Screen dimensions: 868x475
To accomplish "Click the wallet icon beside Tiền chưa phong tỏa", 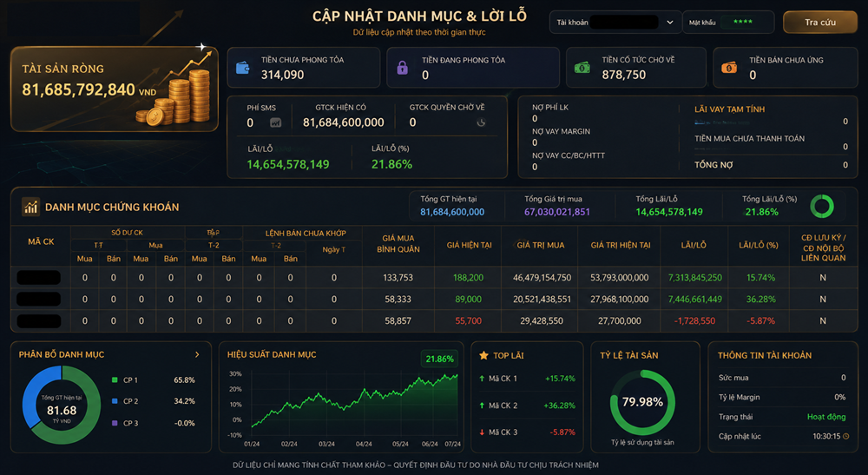I will (x=242, y=68).
